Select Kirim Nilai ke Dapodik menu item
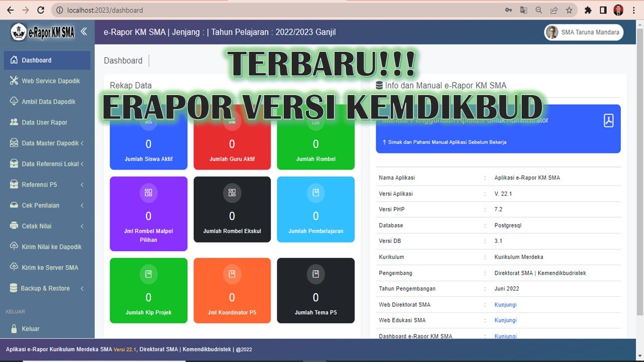Image resolution: width=644 pixels, height=362 pixels. 47,246
